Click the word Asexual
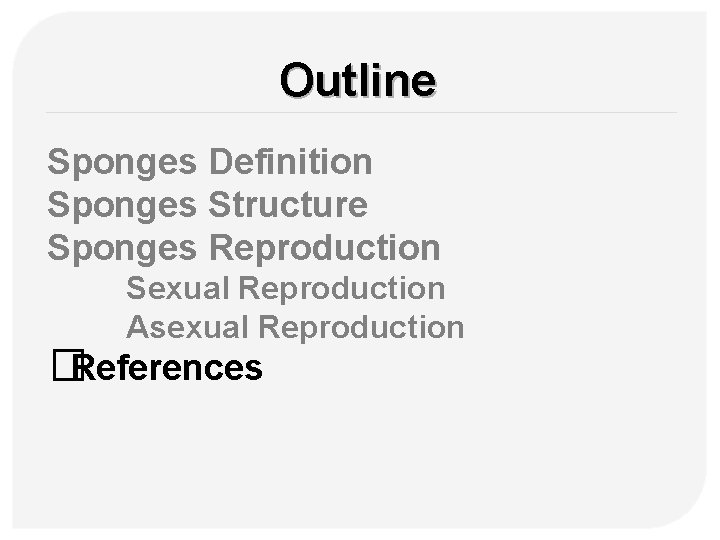This screenshot has height=540, width=720. click(x=188, y=327)
